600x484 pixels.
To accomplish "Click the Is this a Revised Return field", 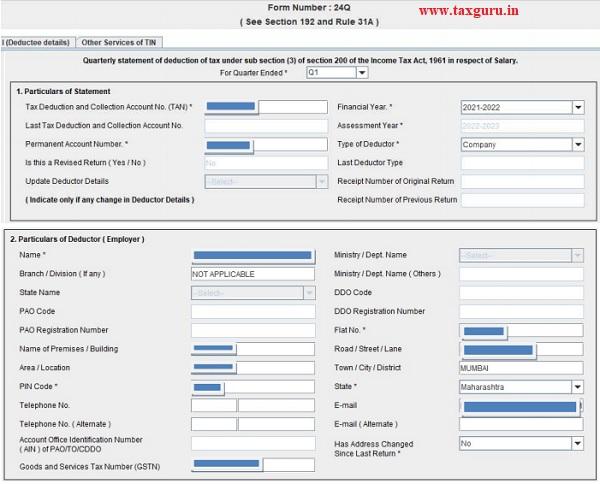I will click(x=266, y=163).
